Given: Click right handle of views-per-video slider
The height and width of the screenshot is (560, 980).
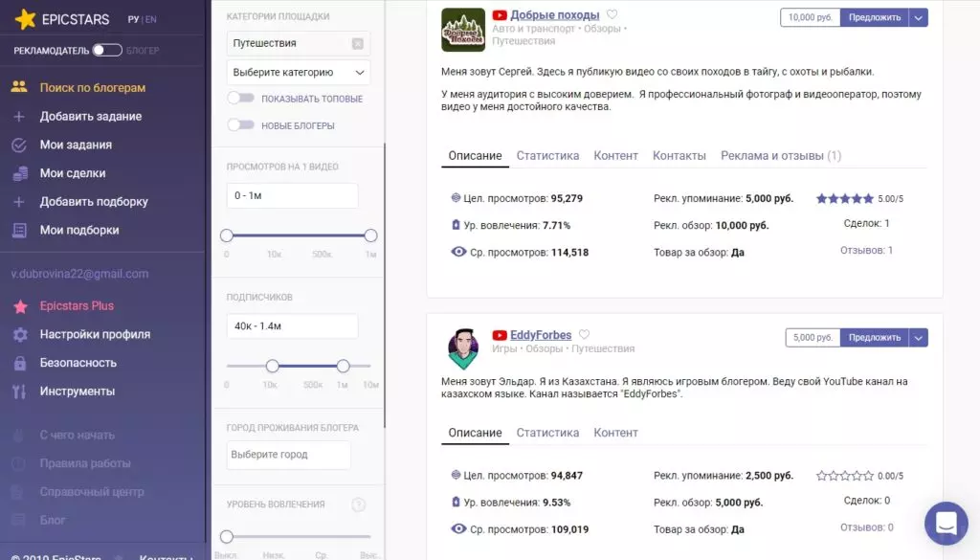Looking at the screenshot, I should (370, 235).
